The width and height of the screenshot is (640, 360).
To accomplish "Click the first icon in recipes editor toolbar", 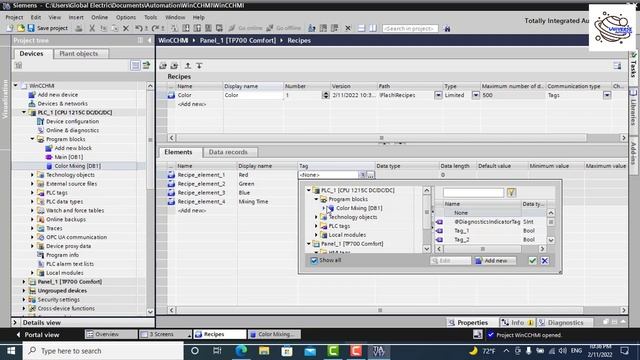I will point(163,66).
